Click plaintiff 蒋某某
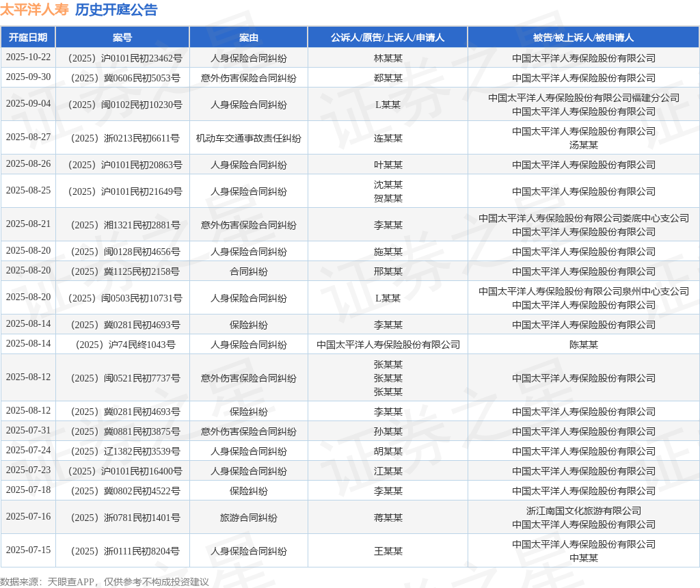Viewport: 700px width, 588px height. tap(388, 518)
